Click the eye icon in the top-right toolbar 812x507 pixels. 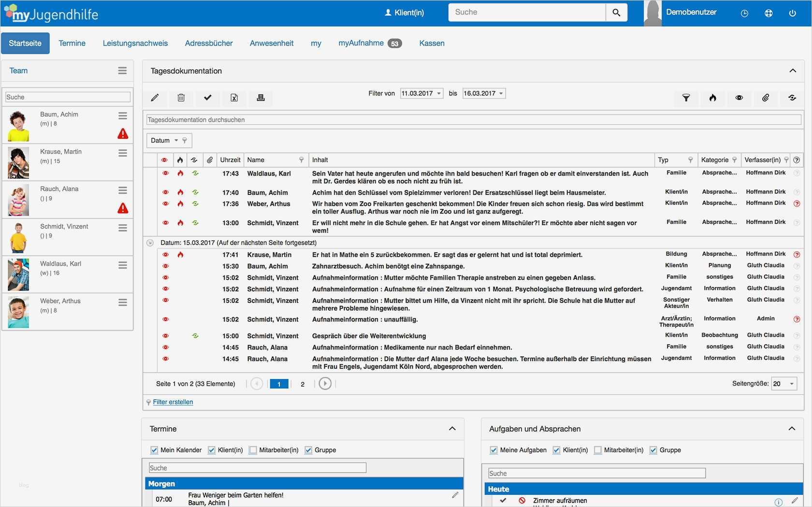[739, 98]
